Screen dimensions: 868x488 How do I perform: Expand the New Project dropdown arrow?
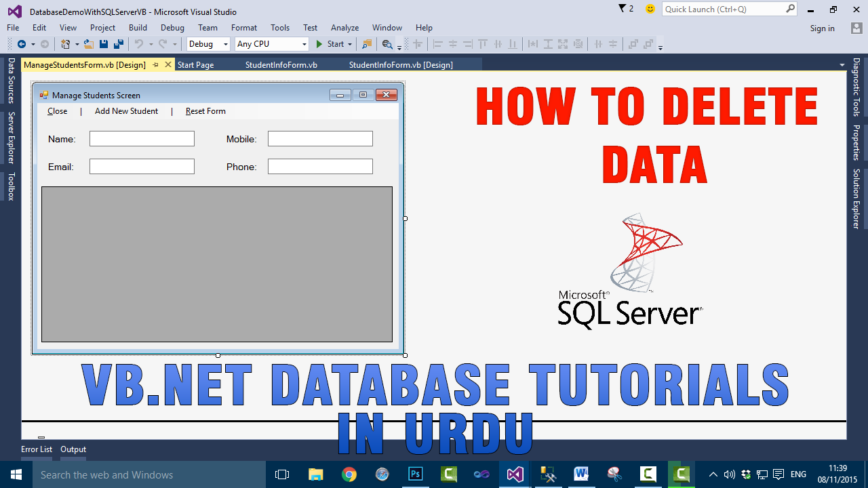[77, 44]
